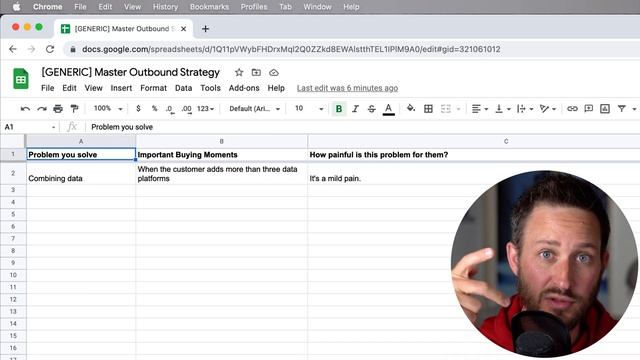Open 'Last edit was 6 minutes ago' link

pyautogui.click(x=347, y=88)
